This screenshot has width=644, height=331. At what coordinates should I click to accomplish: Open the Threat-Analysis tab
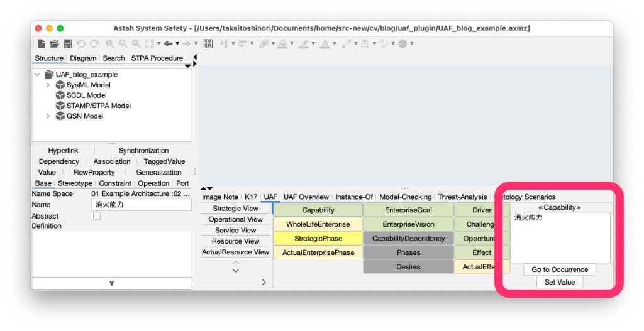tap(462, 197)
